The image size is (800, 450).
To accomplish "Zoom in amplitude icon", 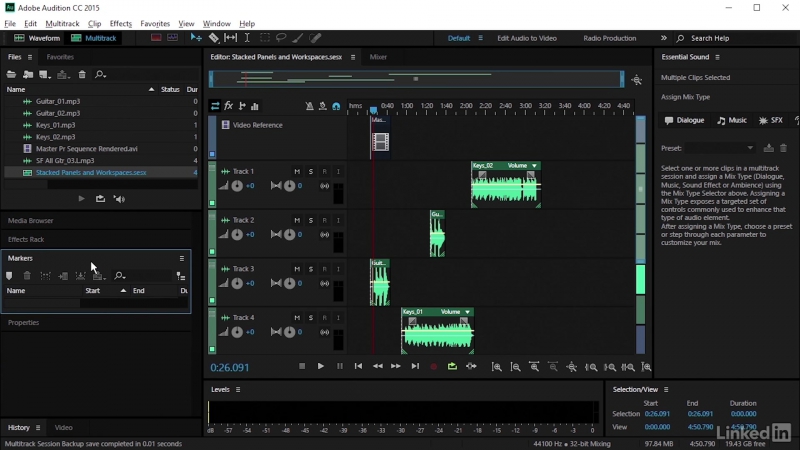I will pyautogui.click(x=496, y=367).
